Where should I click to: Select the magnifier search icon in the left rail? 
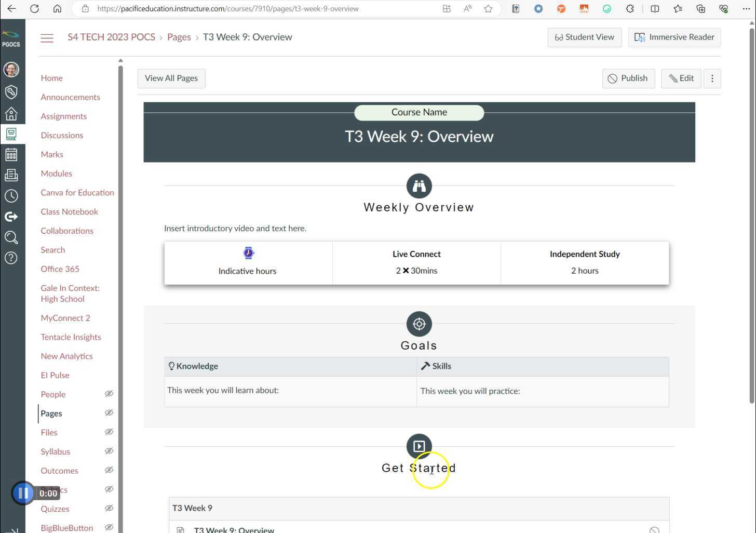pos(11,237)
